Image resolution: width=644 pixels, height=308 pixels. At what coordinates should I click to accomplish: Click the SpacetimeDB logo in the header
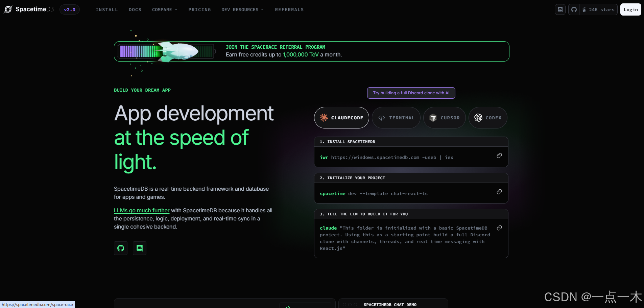[29, 9]
